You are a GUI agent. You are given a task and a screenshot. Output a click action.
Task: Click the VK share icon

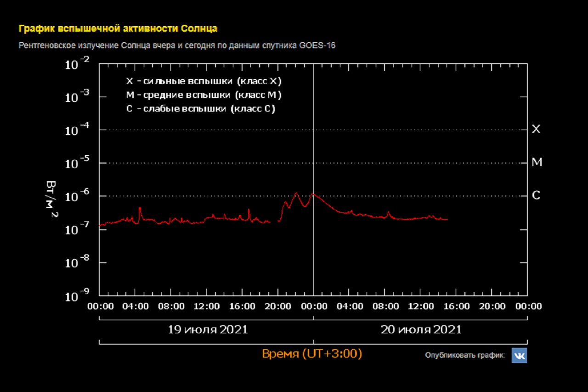(x=519, y=355)
